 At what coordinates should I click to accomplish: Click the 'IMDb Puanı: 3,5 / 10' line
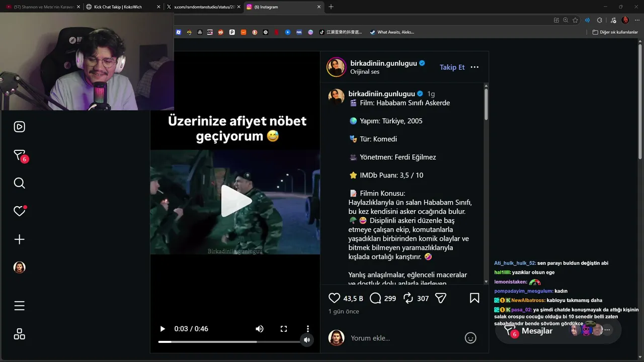pos(386,175)
